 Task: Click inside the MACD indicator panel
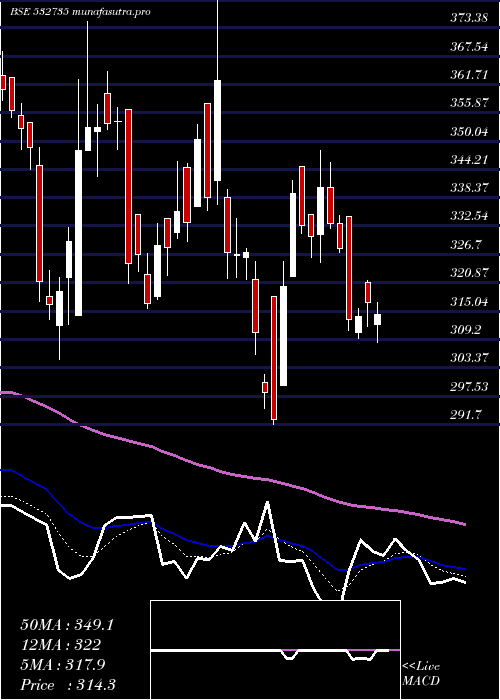tap(275, 650)
